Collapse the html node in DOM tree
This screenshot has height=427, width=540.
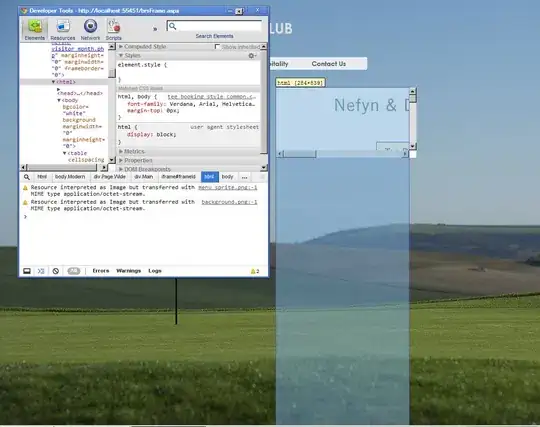click(53, 82)
